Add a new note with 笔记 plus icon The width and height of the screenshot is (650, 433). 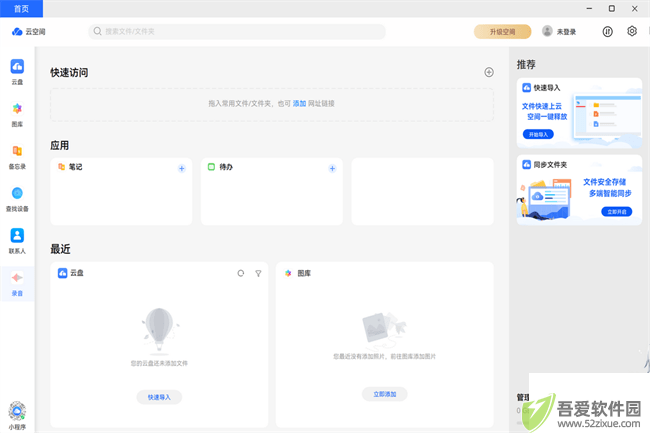pos(182,168)
